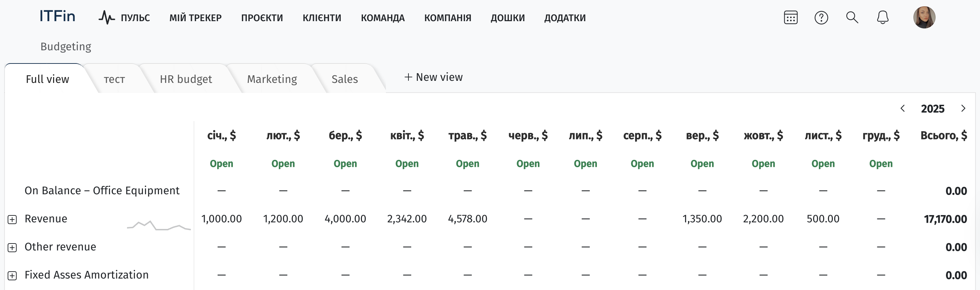Viewport: 980px width, 290px height.
Task: Click the help question mark icon
Action: point(821,18)
